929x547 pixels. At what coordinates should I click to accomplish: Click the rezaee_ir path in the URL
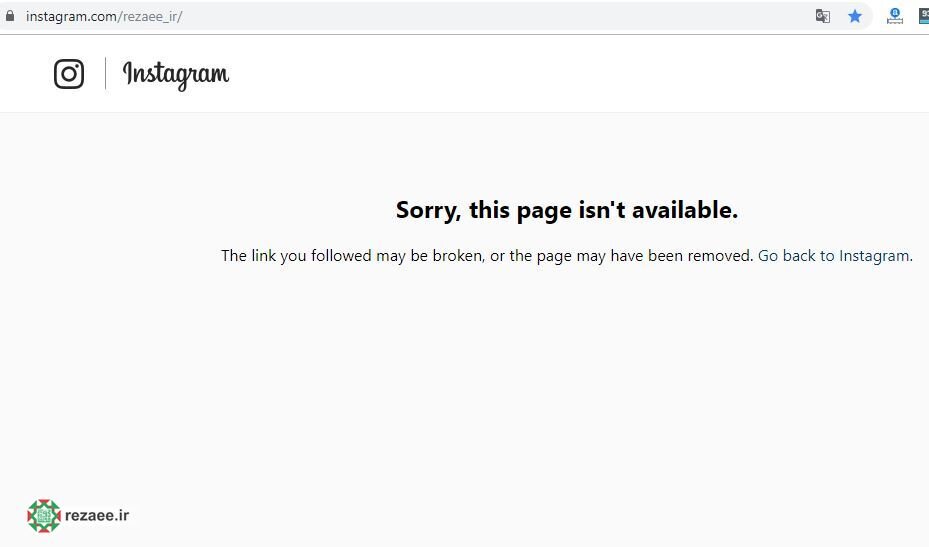[x=150, y=17]
